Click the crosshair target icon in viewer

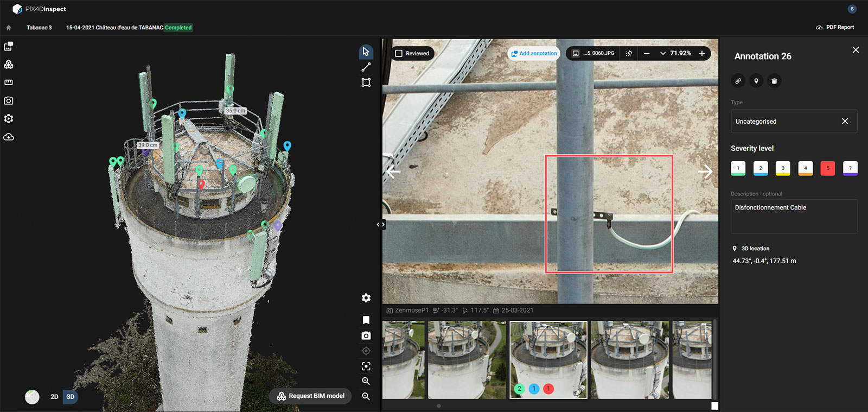[x=366, y=351]
